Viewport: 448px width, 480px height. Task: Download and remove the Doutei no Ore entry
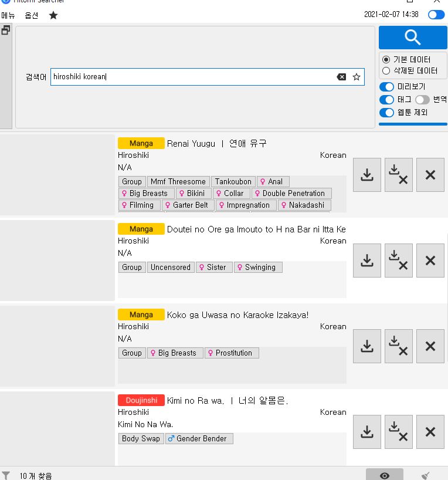point(398,261)
